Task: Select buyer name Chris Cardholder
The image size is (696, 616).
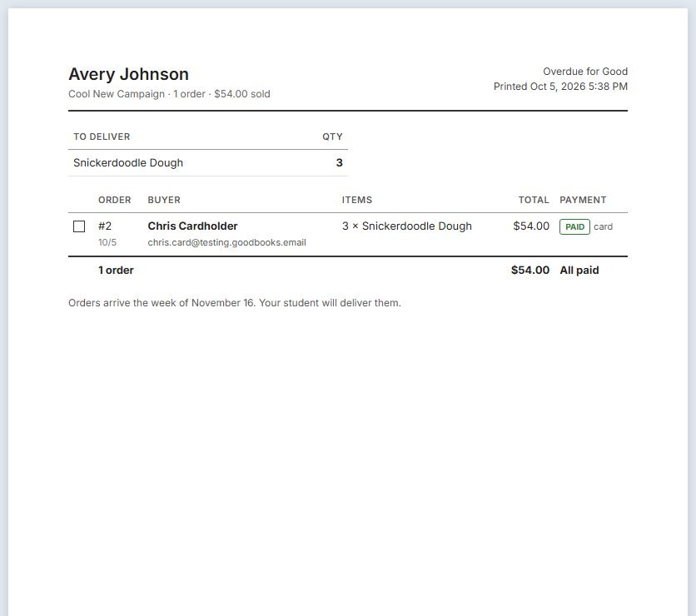Action: pyautogui.click(x=192, y=226)
